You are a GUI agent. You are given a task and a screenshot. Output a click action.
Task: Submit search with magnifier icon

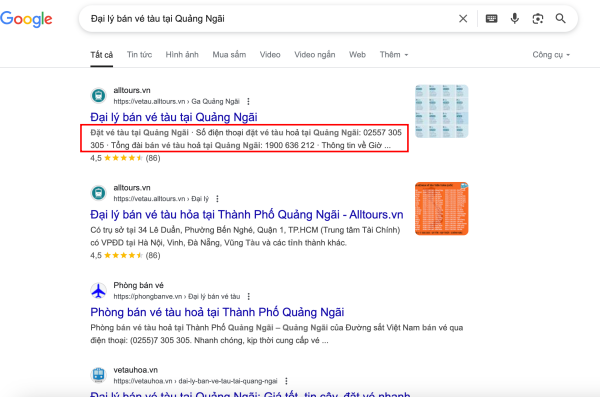[x=561, y=18]
